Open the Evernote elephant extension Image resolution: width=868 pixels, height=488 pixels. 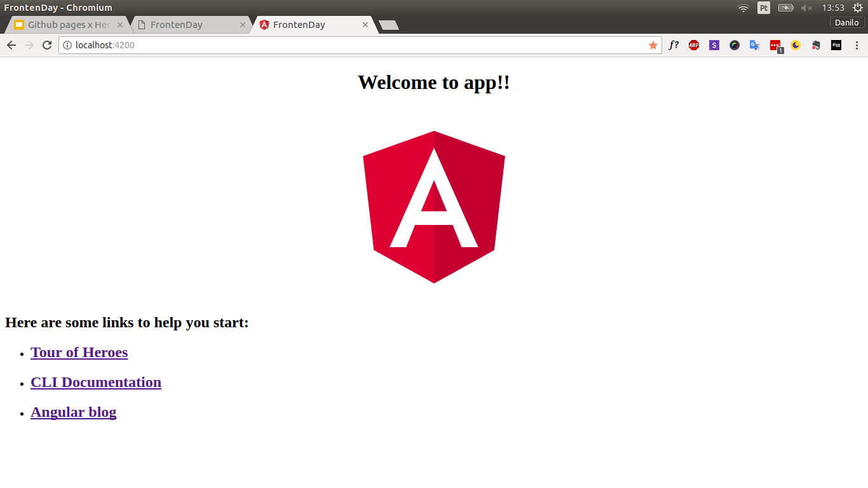[x=816, y=45]
